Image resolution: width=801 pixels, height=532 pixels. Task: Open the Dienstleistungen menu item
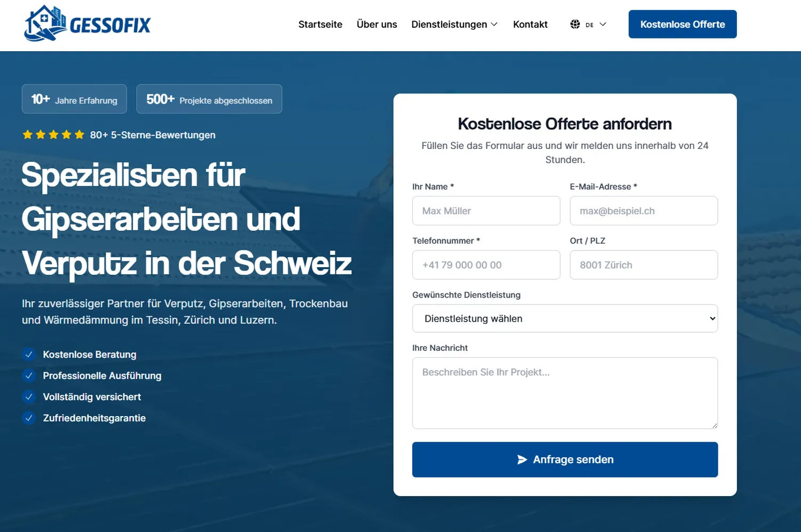click(x=449, y=25)
